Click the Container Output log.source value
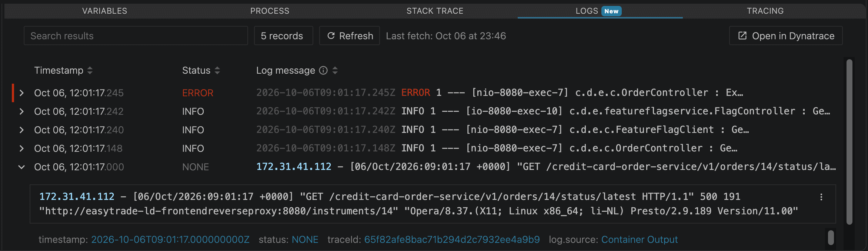This screenshot has width=868, height=251. click(640, 240)
